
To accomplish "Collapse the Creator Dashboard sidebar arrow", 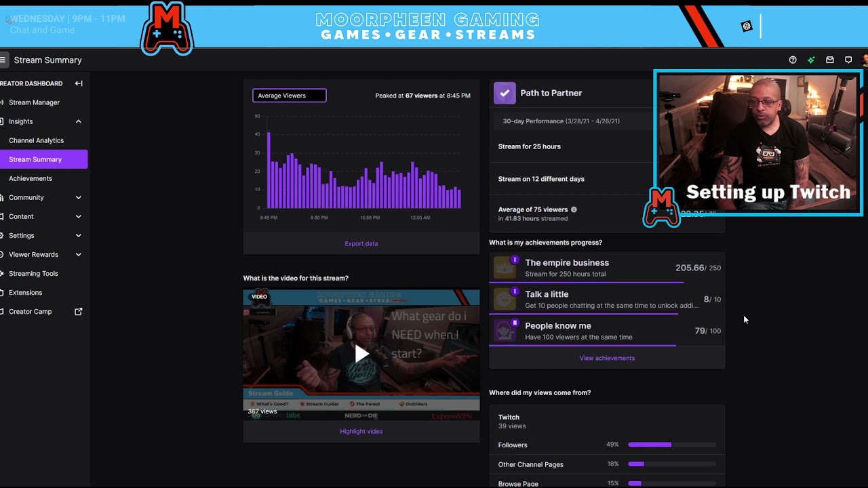I will point(79,83).
